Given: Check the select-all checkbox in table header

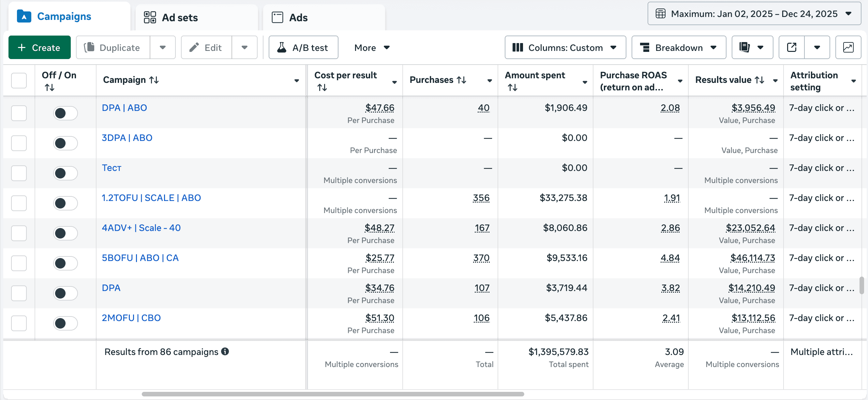Looking at the screenshot, I should click(19, 80).
